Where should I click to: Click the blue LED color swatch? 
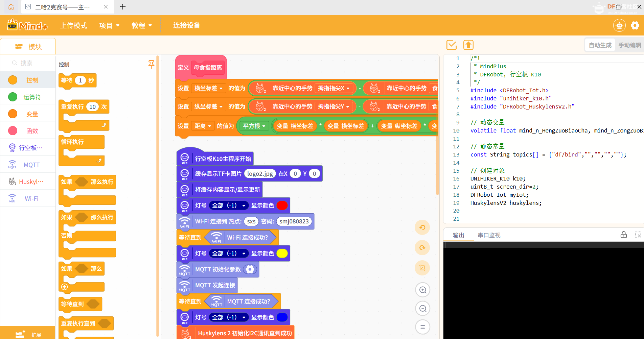[282, 317]
